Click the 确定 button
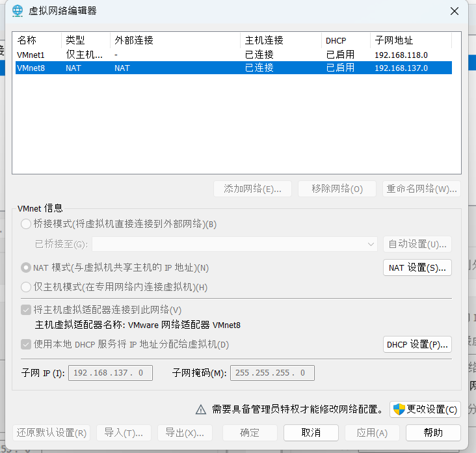This screenshot has height=453, width=476. coord(250,433)
